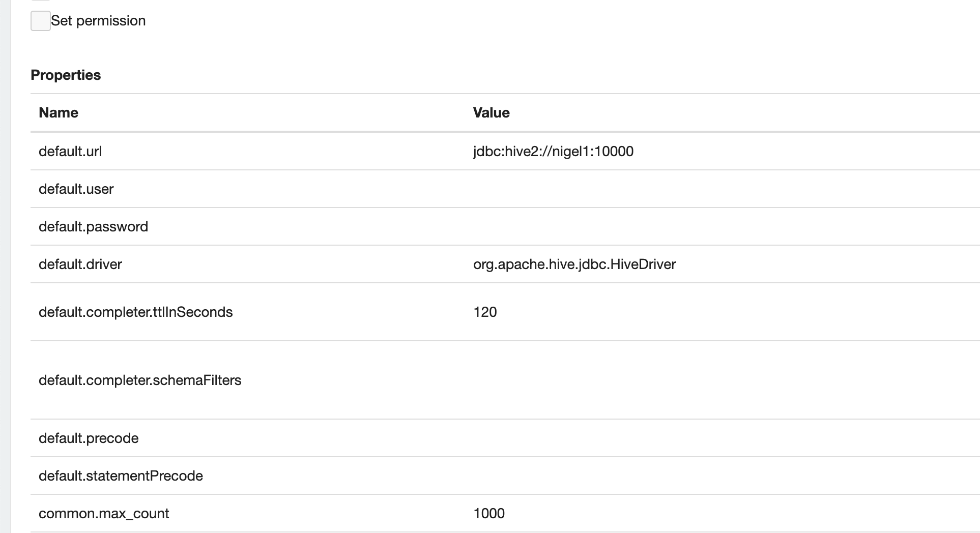Enable the Set permission checkbox
The image size is (980, 533).
pos(40,21)
